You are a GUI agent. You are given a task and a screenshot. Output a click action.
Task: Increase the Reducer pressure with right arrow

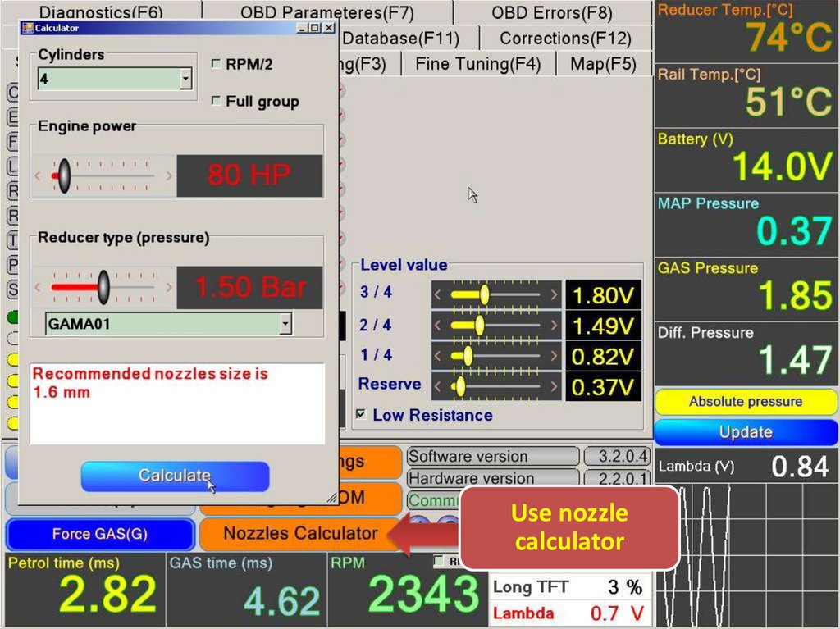pos(169,287)
